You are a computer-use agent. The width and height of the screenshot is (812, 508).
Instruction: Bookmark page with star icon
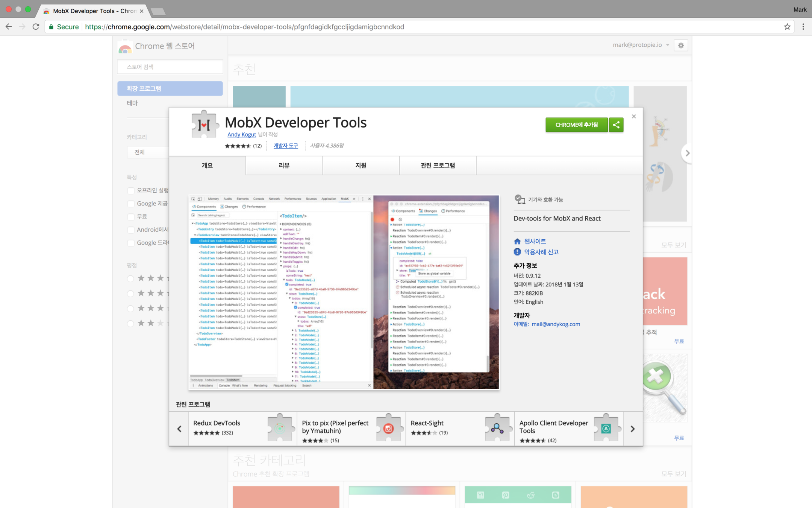[787, 27]
